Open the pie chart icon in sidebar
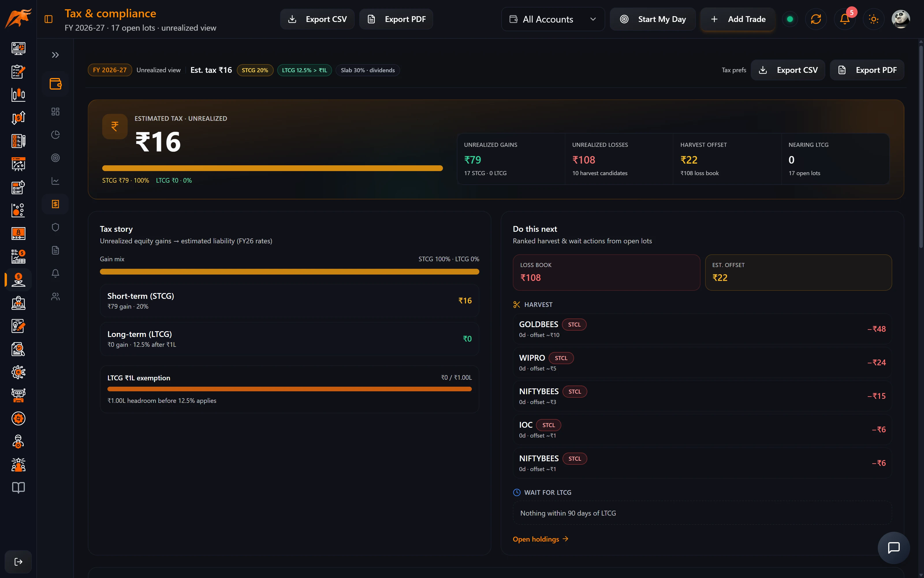924x578 pixels. (x=55, y=135)
